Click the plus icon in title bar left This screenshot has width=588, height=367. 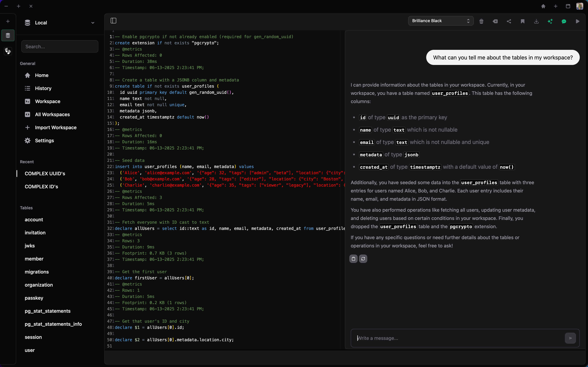click(x=18, y=6)
